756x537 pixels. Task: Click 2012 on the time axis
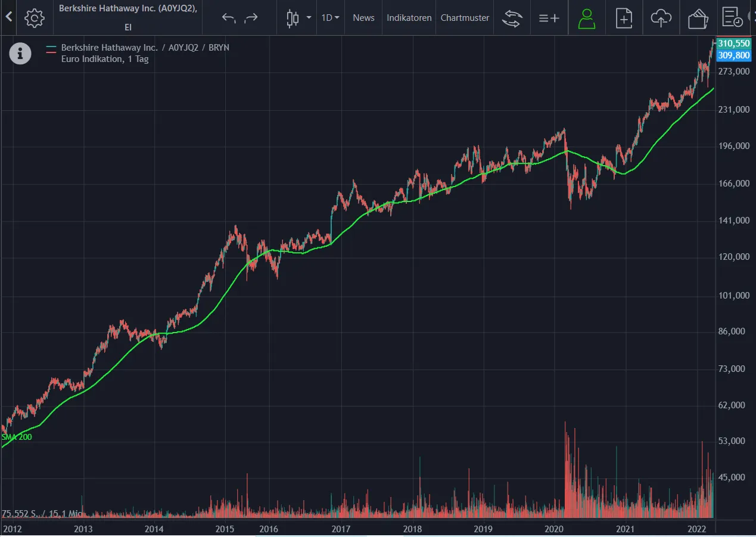point(12,529)
